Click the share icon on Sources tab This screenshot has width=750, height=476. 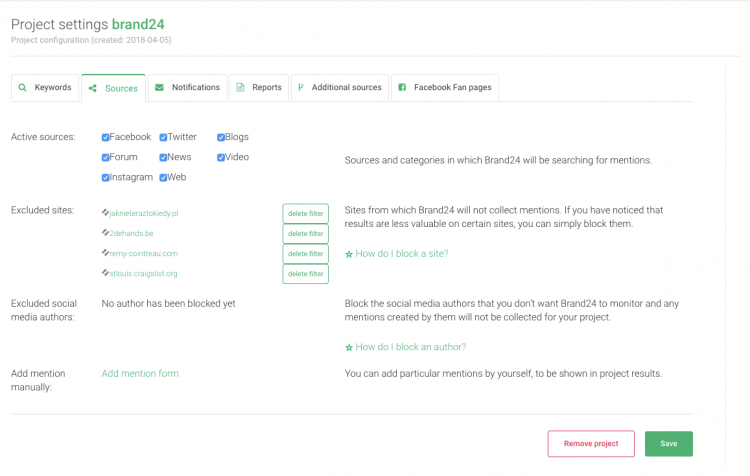pyautogui.click(x=93, y=89)
